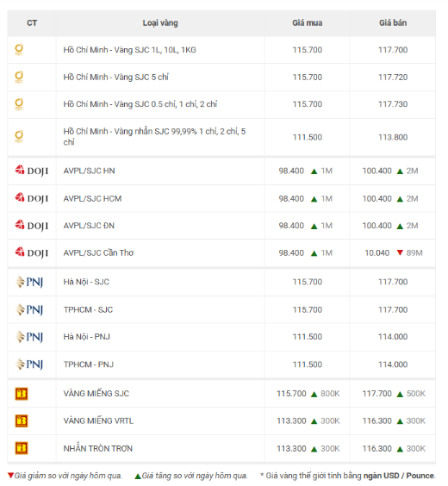The width and height of the screenshot is (448, 486).
Task: Click 114.000 in the TPHCM - PNJ row
Action: click(x=393, y=364)
